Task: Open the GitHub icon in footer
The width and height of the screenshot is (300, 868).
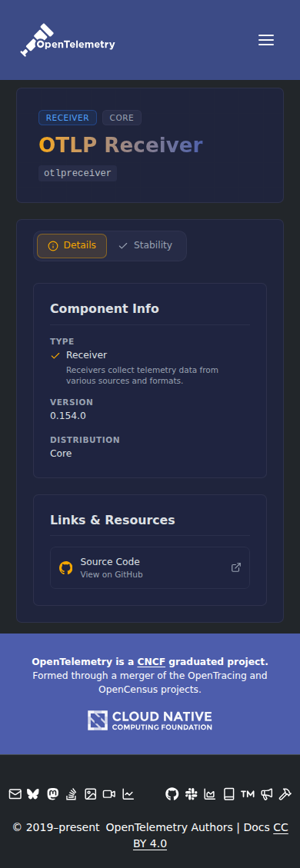Action: coord(172,794)
